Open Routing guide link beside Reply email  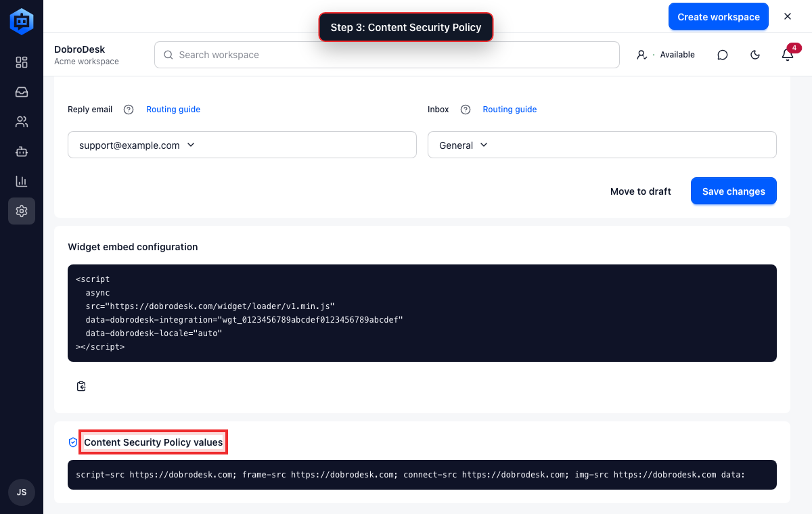173,110
